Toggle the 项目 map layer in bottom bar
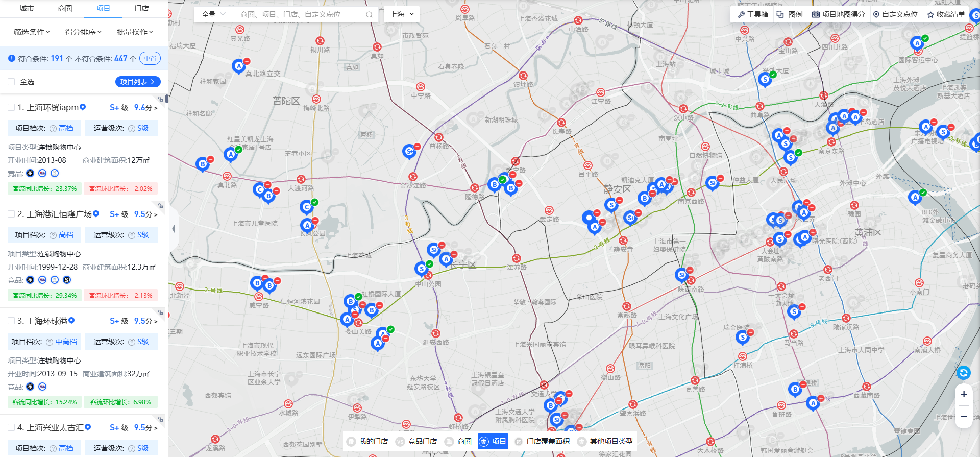 tap(493, 441)
